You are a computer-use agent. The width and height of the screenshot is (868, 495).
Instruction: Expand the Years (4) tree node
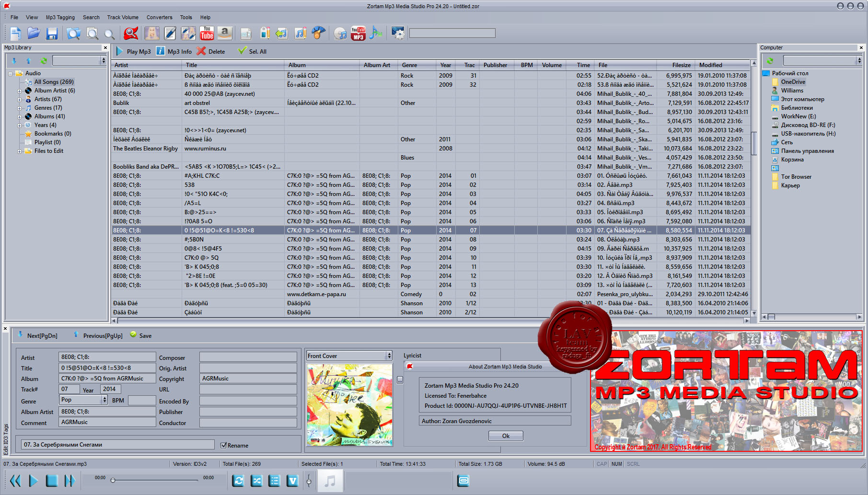coord(20,125)
